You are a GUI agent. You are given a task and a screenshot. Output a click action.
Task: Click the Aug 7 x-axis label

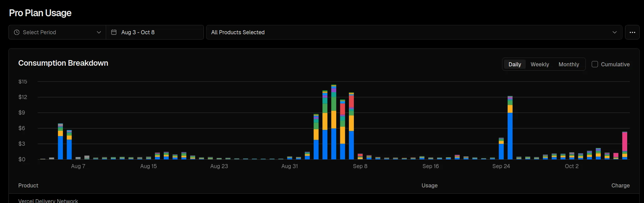(78, 166)
